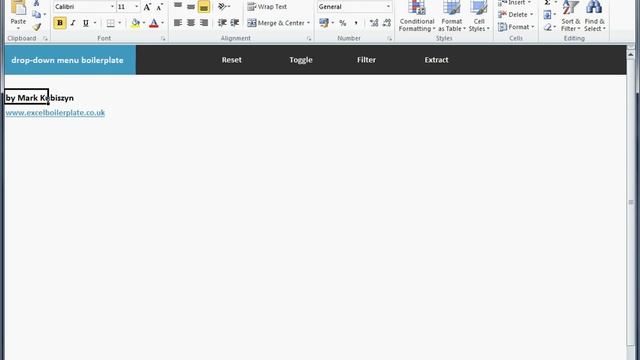
Task: Open Find & Select menu
Action: [x=595, y=16]
